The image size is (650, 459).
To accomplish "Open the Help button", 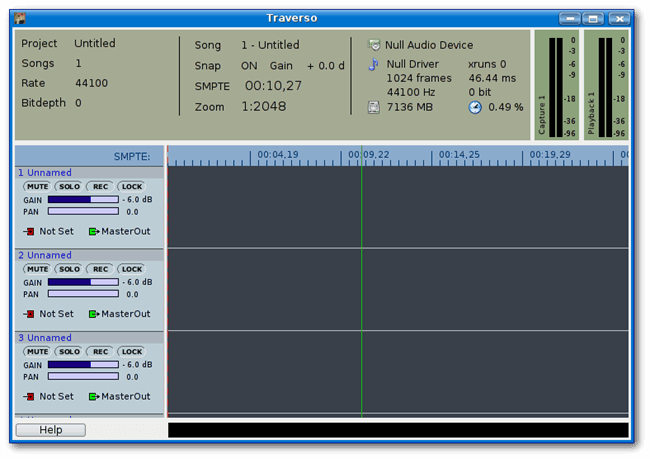I will [51, 430].
